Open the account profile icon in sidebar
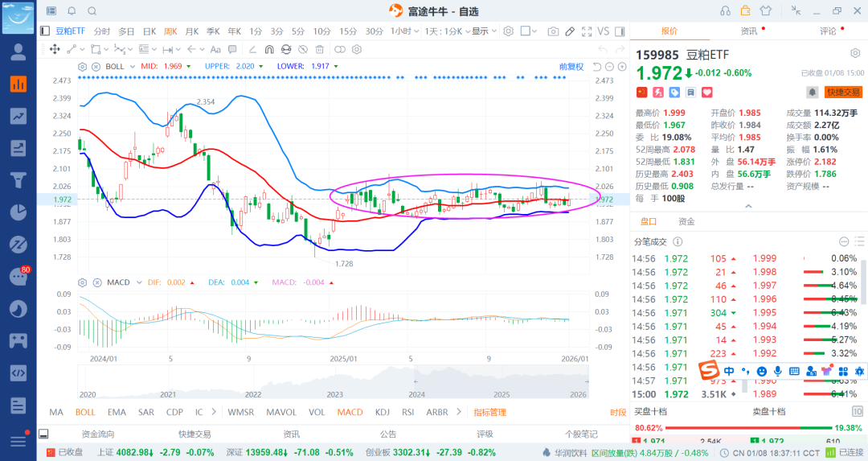 18,52
